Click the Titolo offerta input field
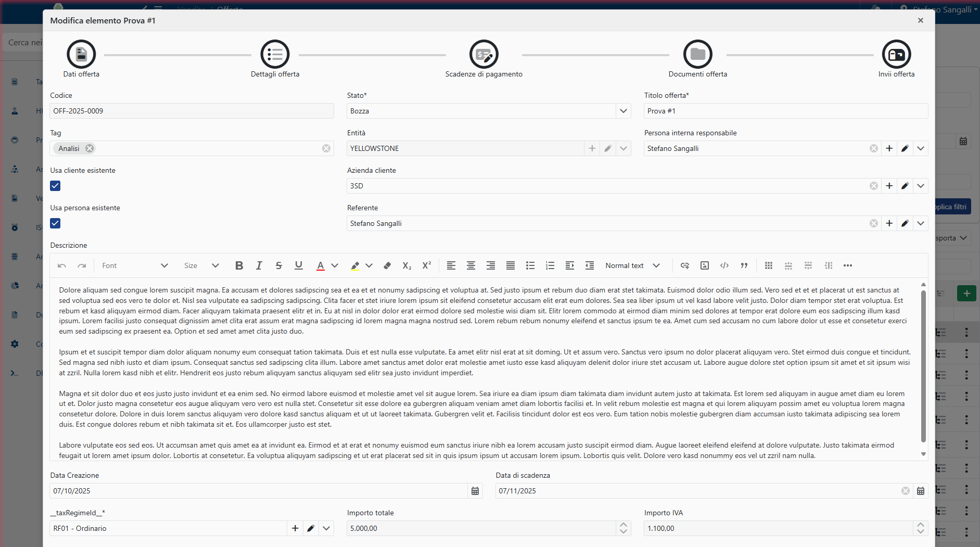The height and width of the screenshot is (547, 980). click(x=785, y=111)
